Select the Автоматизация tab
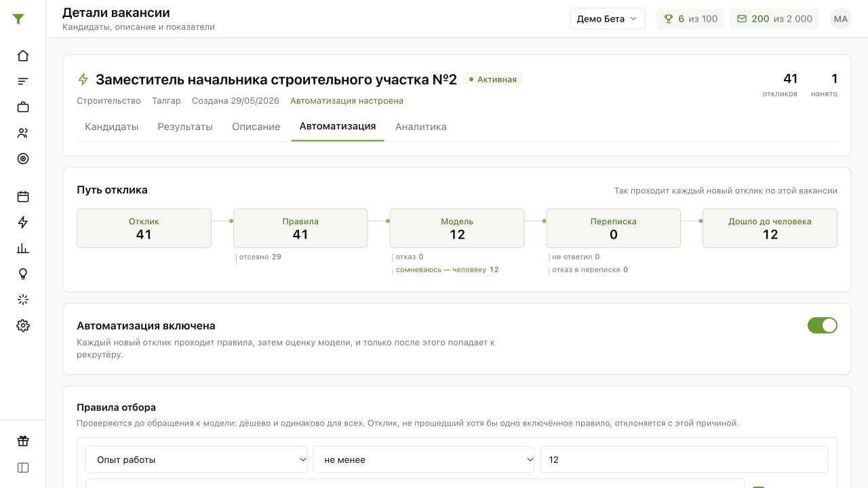This screenshot has width=868, height=488. coord(338,126)
